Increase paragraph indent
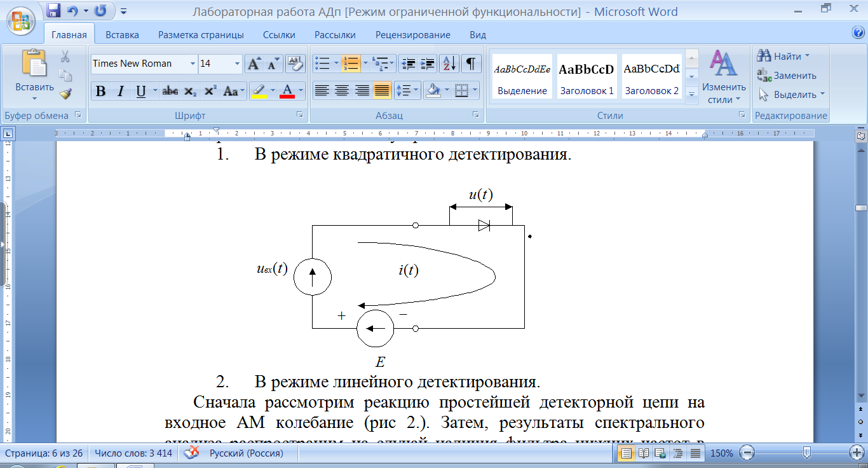The image size is (868, 468). [x=428, y=64]
